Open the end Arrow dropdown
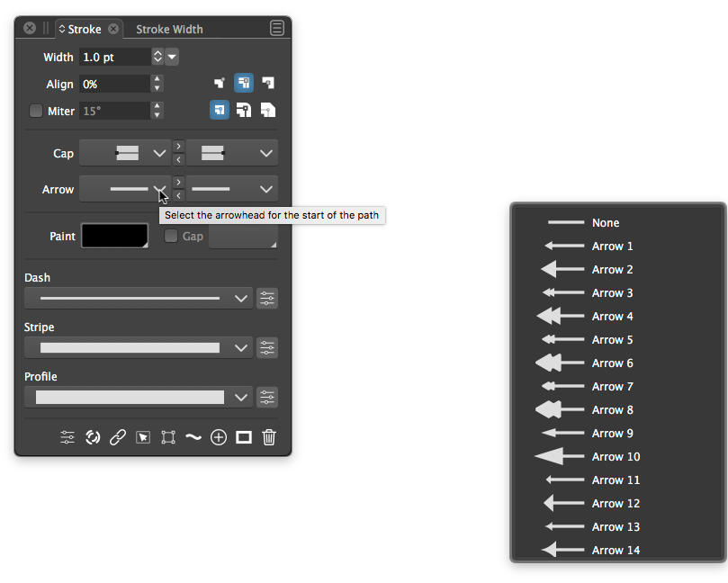Image resolution: width=728 pixels, height=583 pixels. point(232,189)
